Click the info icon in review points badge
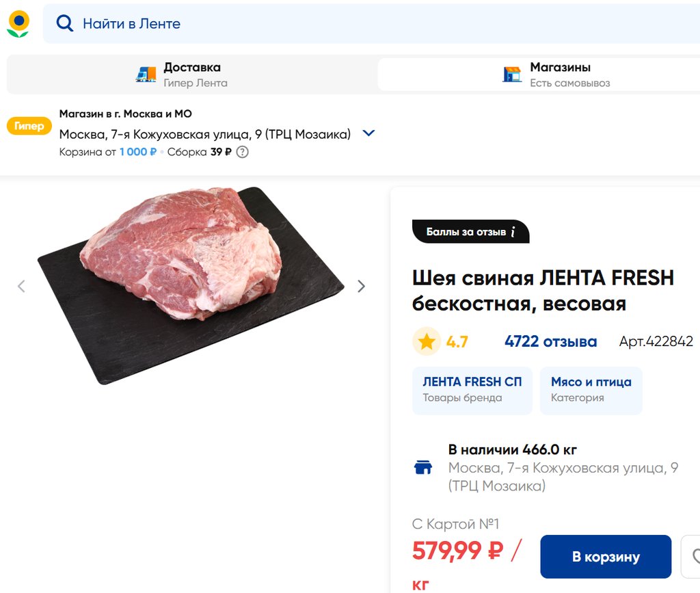Image resolution: width=700 pixels, height=593 pixels. point(513,232)
